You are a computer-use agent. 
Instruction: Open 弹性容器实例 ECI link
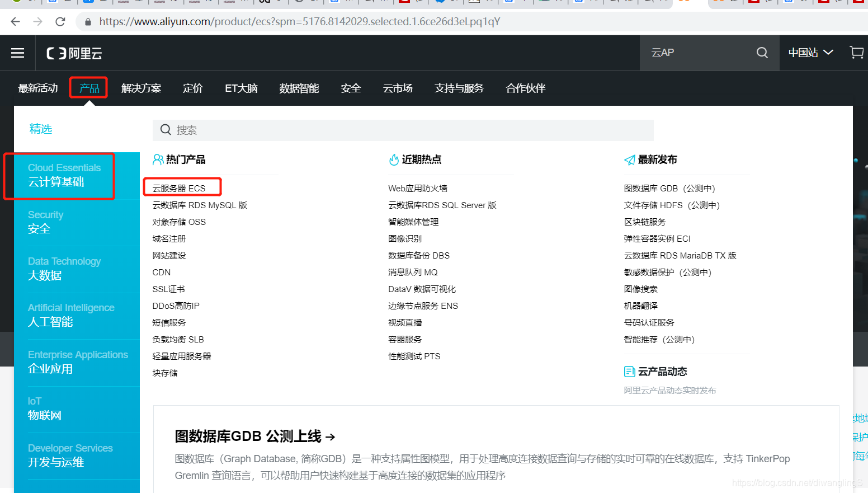coord(657,239)
